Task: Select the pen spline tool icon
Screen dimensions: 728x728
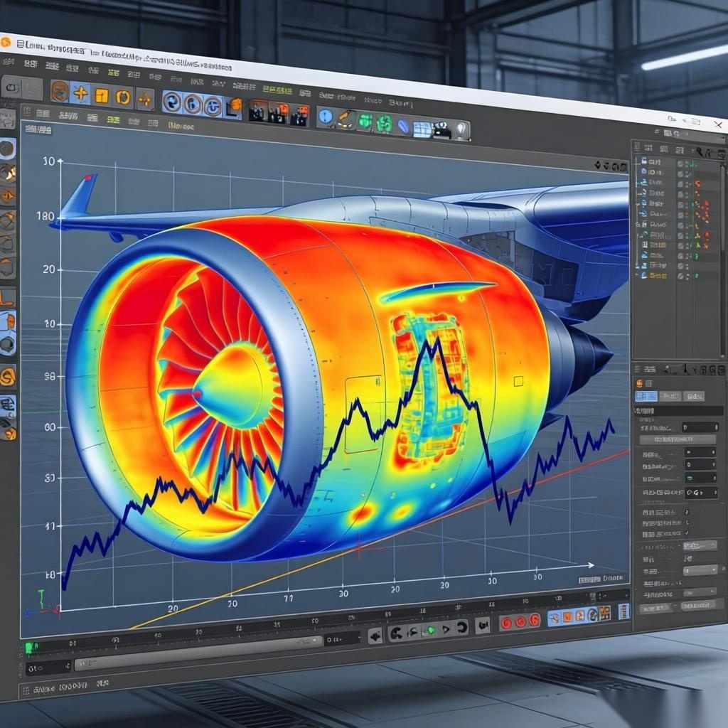Action: coord(346,119)
